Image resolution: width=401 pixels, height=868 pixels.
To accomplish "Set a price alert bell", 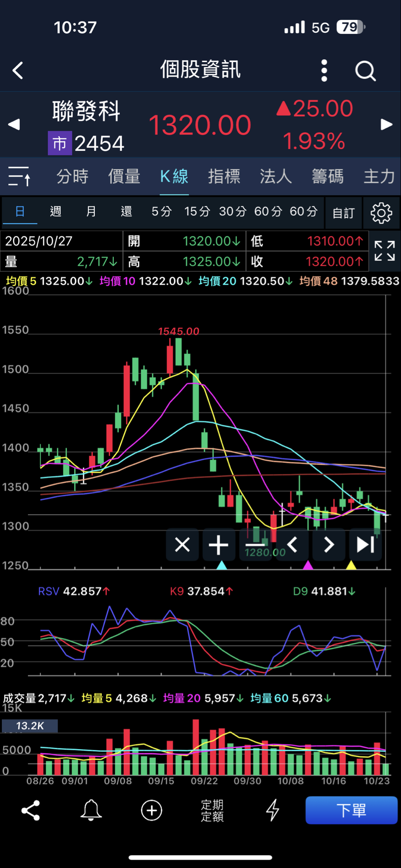I will point(91,810).
